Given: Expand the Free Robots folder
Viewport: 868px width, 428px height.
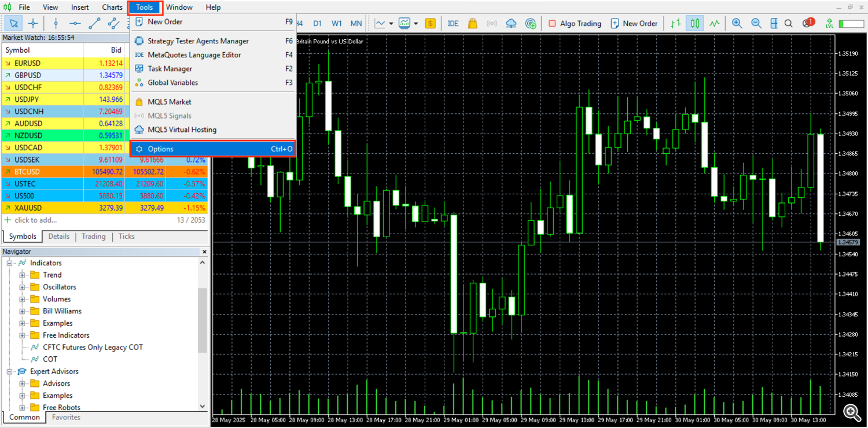Looking at the screenshot, I should pyautogui.click(x=22, y=408).
